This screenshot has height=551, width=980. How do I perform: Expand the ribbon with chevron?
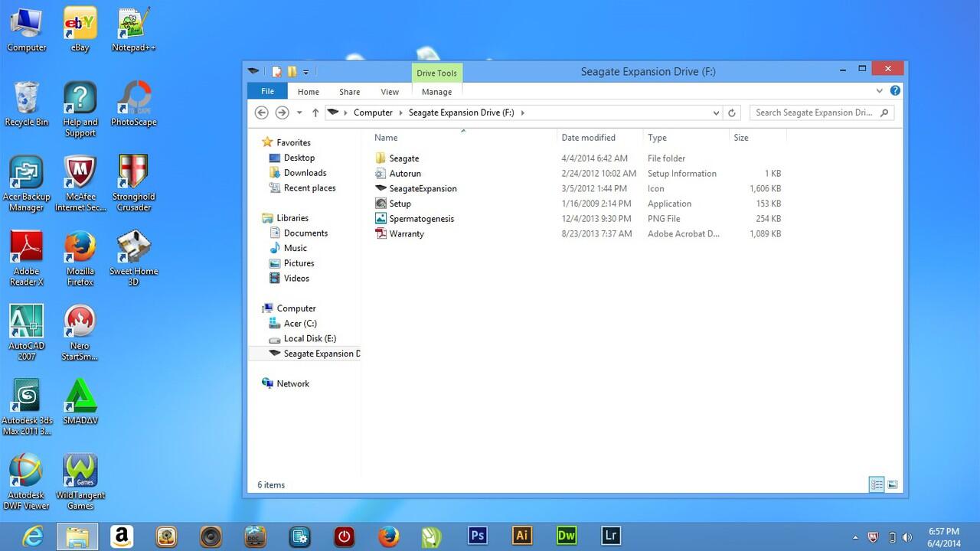tap(880, 90)
